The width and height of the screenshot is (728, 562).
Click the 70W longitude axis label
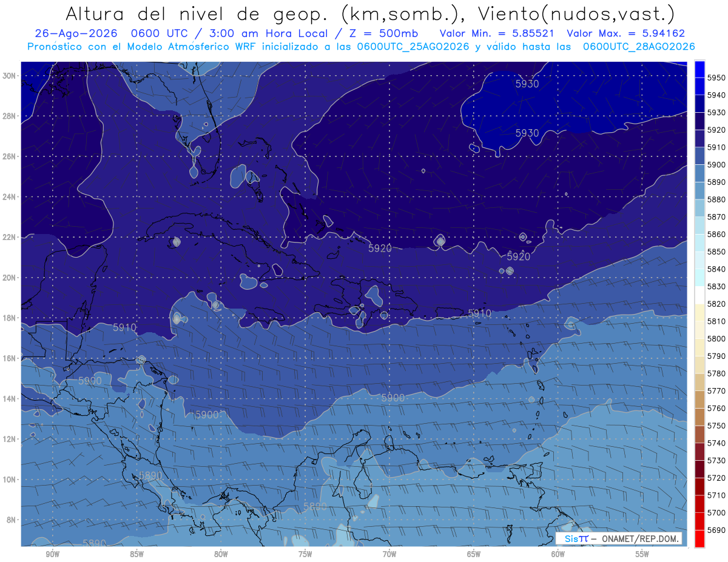389,555
